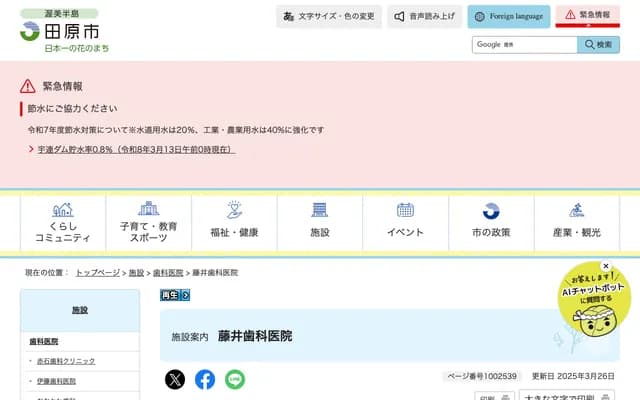Click the 藤井歯科医院 page title
The image size is (640, 400).
click(255, 336)
